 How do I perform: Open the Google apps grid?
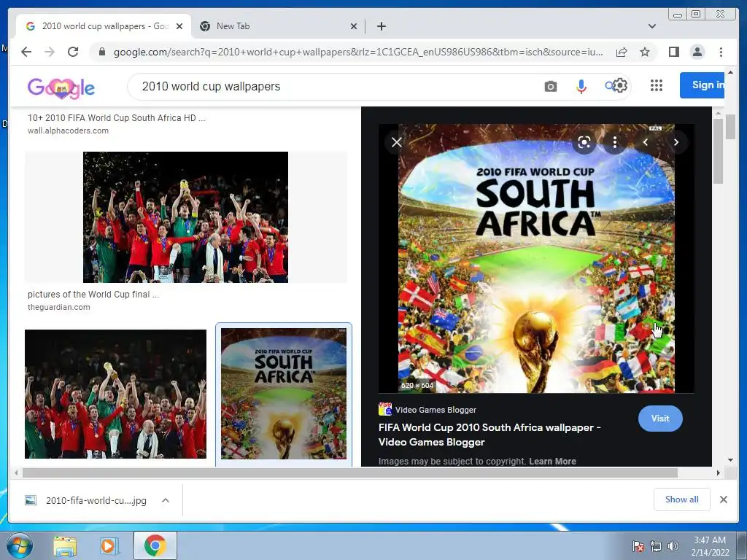pos(657,86)
